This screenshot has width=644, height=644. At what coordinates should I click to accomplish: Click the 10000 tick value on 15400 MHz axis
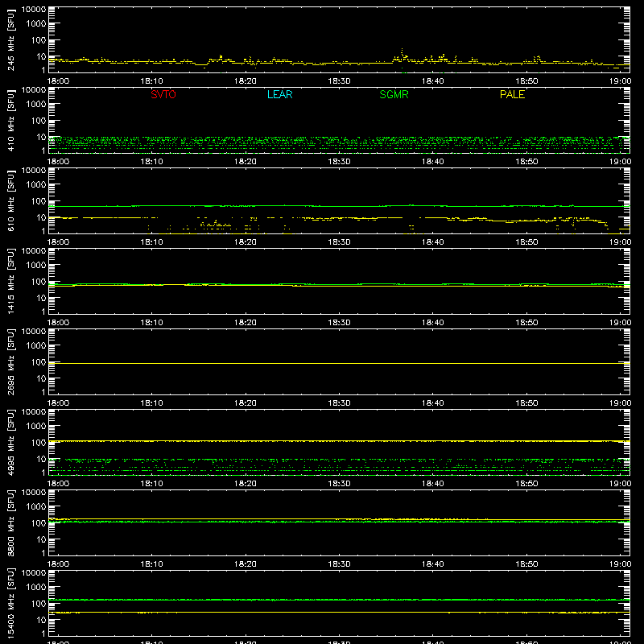click(x=34, y=573)
